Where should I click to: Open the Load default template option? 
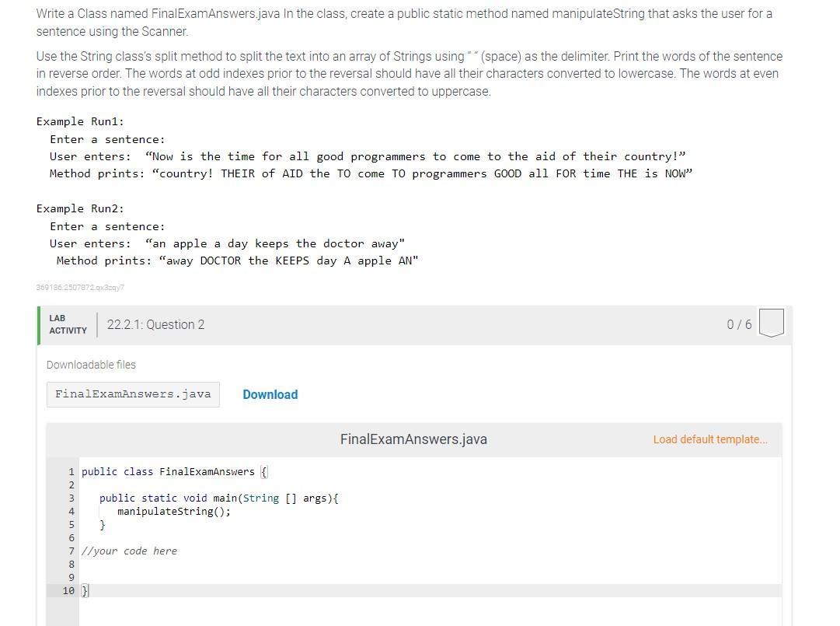pyautogui.click(x=709, y=439)
